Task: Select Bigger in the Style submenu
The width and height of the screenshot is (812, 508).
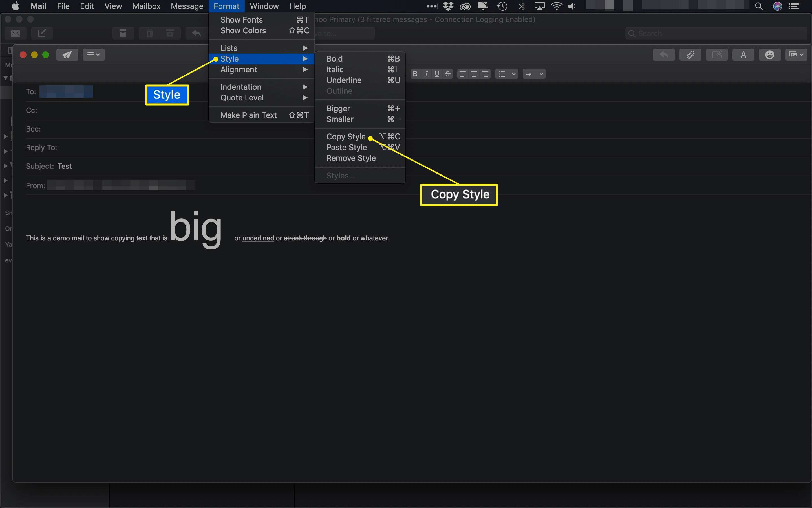Action: point(360,109)
